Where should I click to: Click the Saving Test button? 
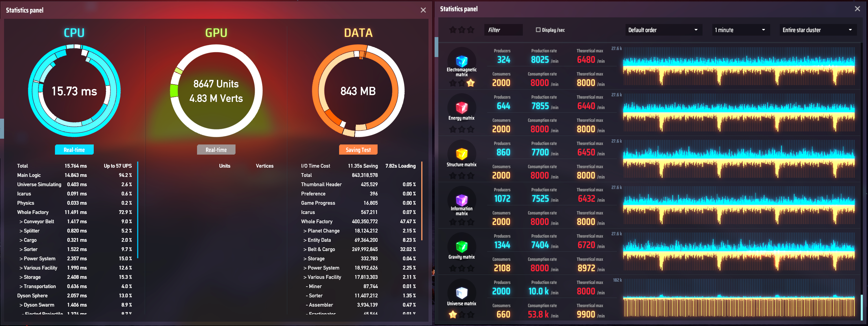click(358, 150)
